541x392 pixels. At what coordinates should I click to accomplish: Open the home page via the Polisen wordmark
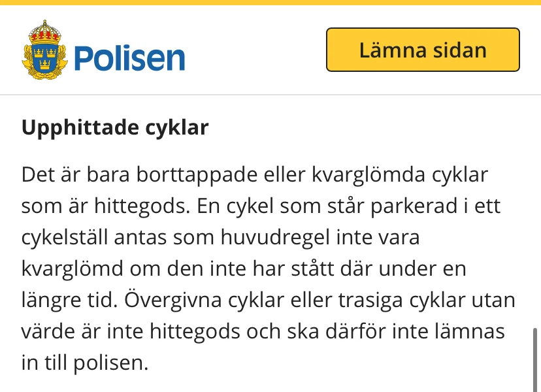pos(129,57)
